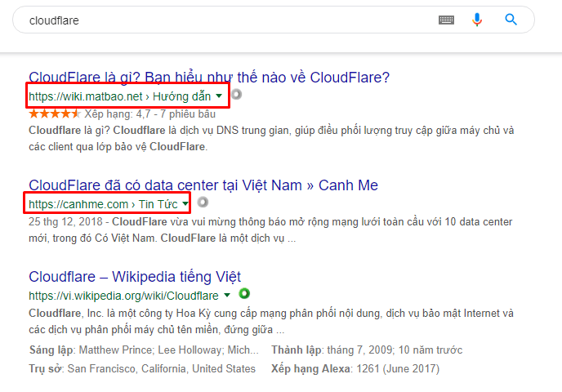Expand dropdown arrow beside wiki.matbao.net URL
This screenshot has width=562, height=392.
click(219, 96)
